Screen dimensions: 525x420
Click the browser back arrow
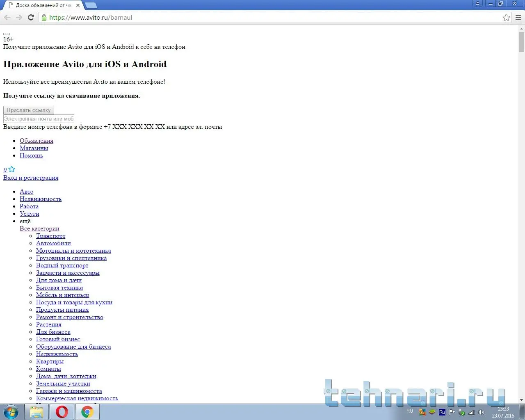click(x=7, y=17)
